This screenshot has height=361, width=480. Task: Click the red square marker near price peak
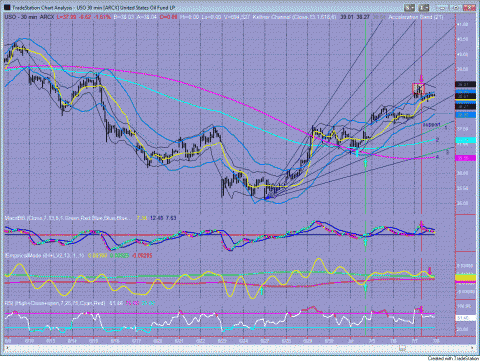pyautogui.click(x=418, y=89)
